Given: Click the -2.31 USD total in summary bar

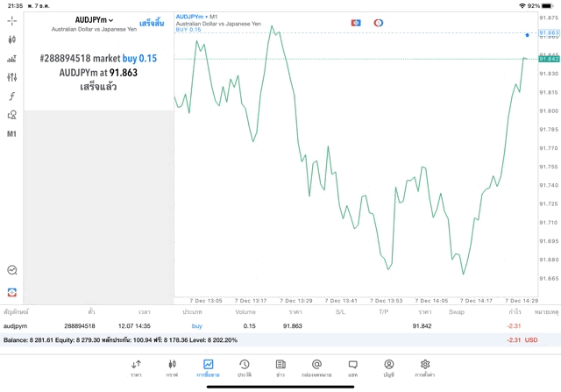Looking at the screenshot, I should coord(522,340).
